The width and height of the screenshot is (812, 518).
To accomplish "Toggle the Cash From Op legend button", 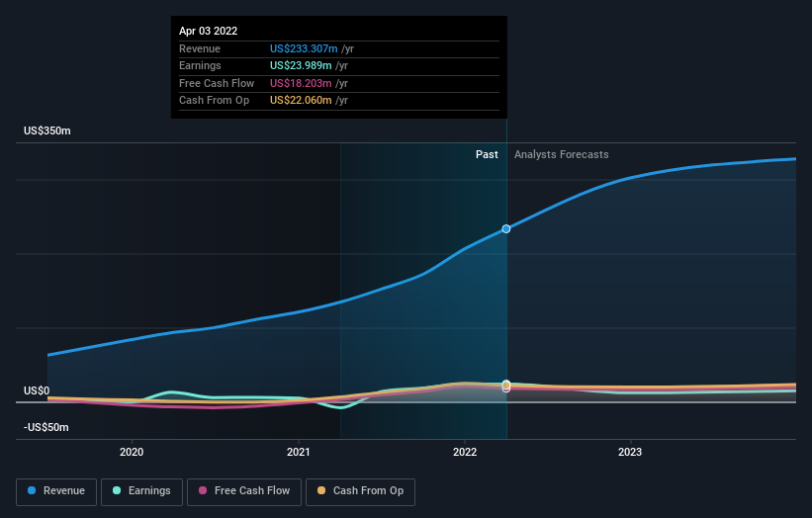I will [360, 491].
